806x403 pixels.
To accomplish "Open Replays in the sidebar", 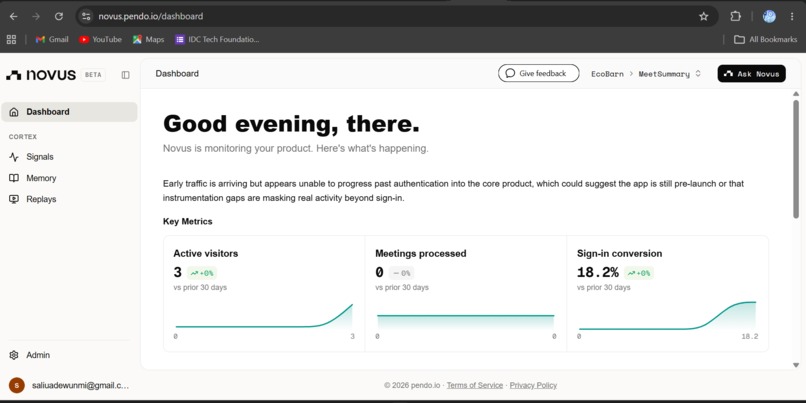I will (x=69, y=199).
